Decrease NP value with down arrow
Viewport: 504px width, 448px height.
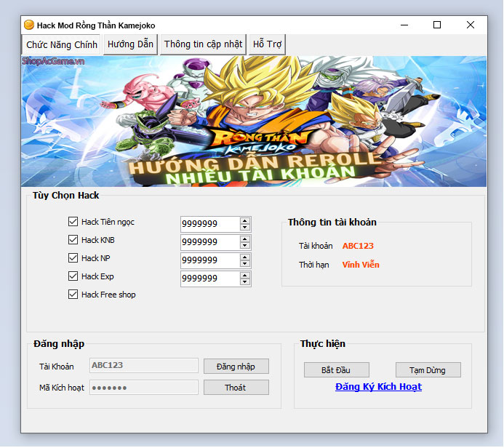(245, 264)
